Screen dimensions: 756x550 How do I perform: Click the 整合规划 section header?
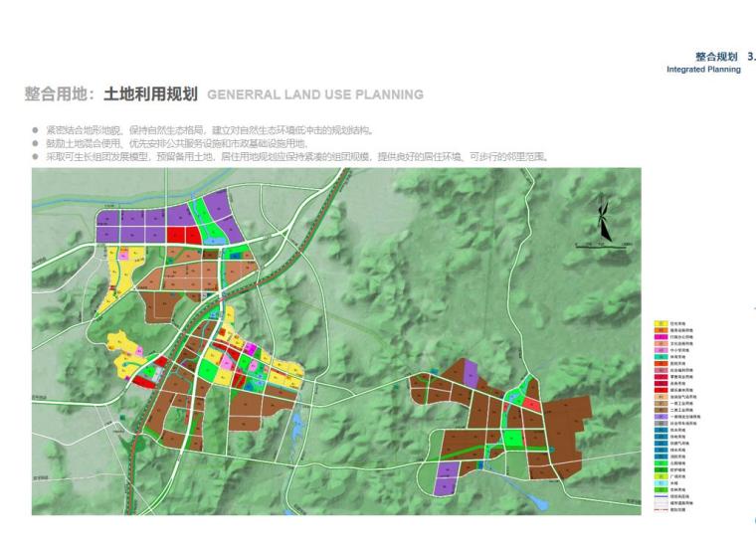[715, 57]
